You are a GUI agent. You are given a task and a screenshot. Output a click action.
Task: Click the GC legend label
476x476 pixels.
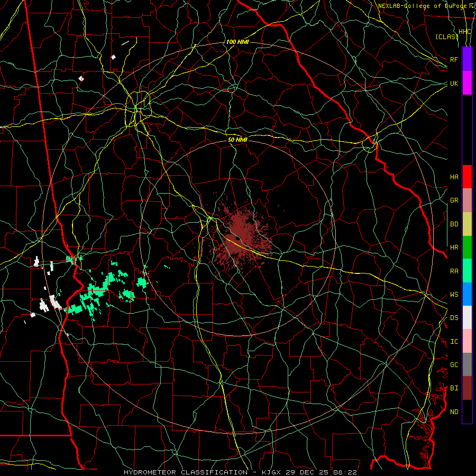pyautogui.click(x=454, y=365)
